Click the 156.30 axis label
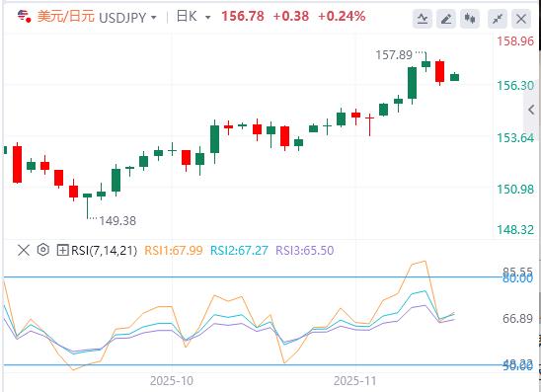Viewport: 541px width, 392px height. pyautogui.click(x=515, y=85)
